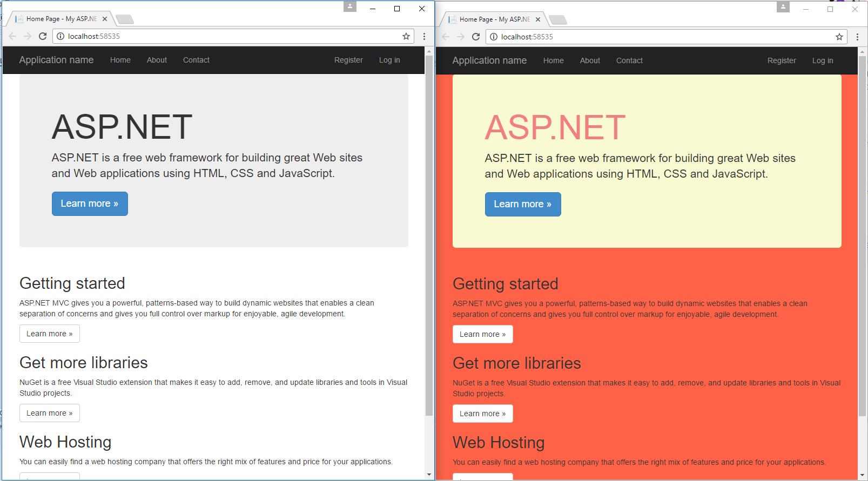Close the Home Page tab in left window
Viewport: 868px width, 481px height.
coord(105,19)
